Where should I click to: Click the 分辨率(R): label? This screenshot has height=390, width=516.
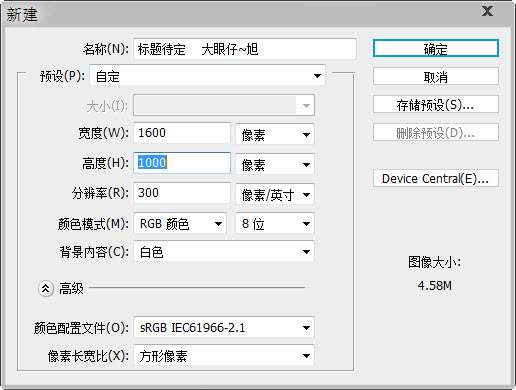(x=100, y=193)
